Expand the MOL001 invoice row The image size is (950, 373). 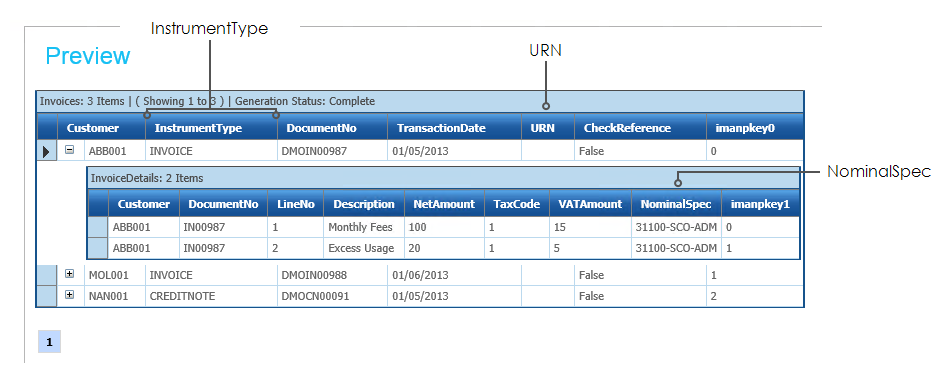point(70,274)
